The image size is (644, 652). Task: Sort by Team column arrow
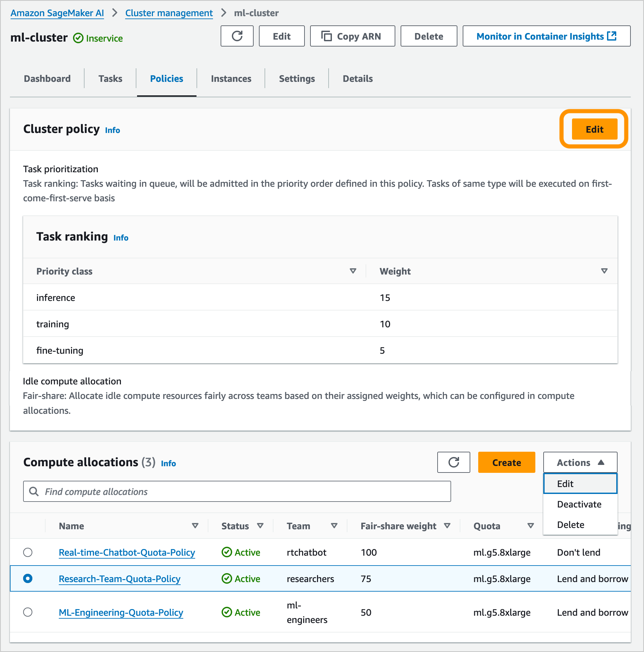[x=334, y=526]
